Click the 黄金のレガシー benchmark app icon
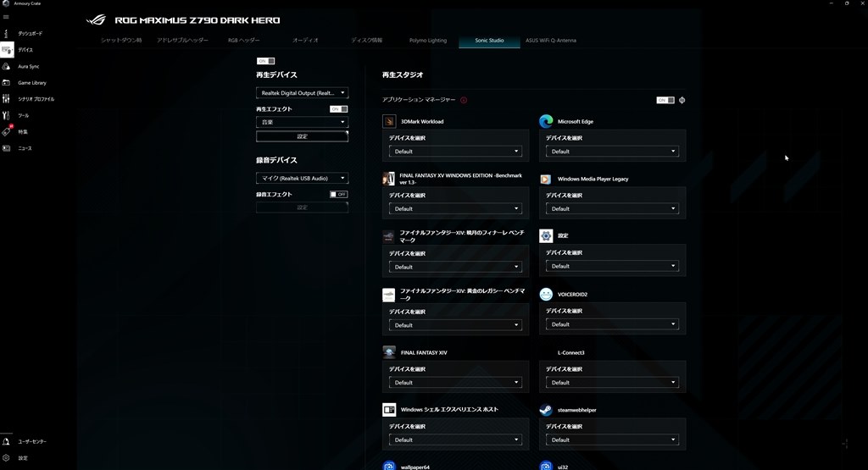Viewport: 868px width, 470px height. tap(388, 295)
